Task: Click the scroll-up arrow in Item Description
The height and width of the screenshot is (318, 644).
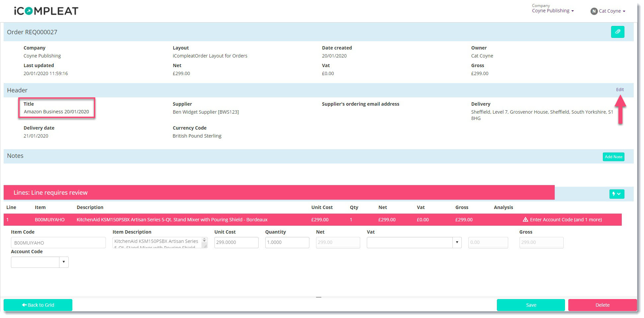Action: coord(204,239)
